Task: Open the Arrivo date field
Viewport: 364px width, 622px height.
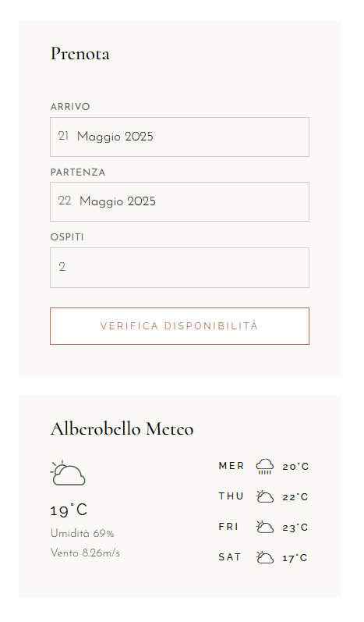Action: pos(179,137)
